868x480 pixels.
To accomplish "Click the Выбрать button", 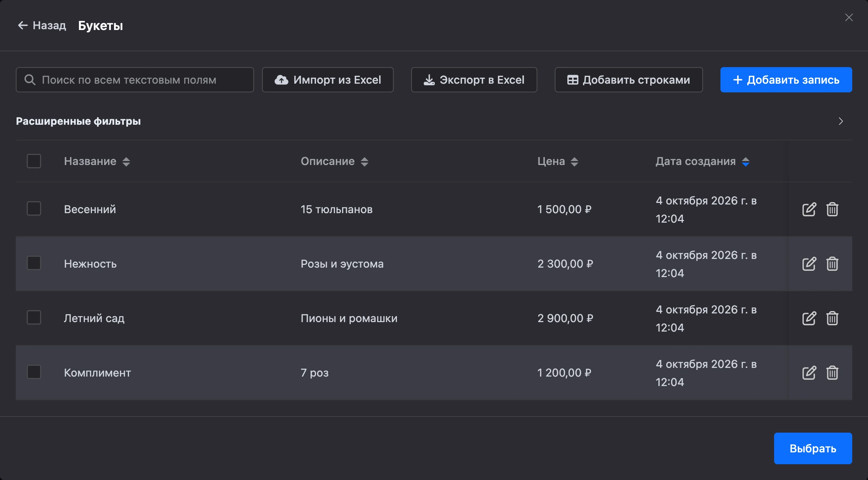I will click(x=813, y=448).
